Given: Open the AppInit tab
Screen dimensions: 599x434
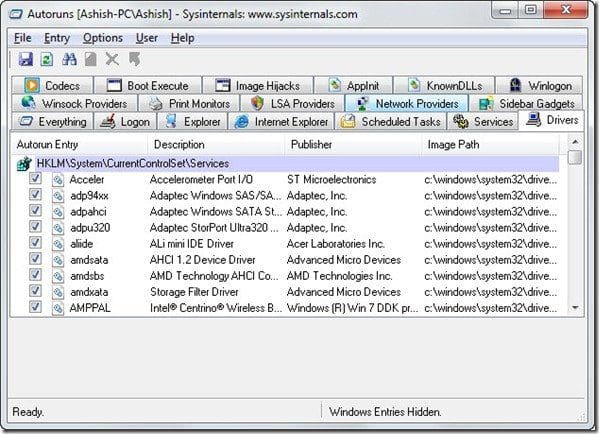Looking at the screenshot, I should pos(353,85).
